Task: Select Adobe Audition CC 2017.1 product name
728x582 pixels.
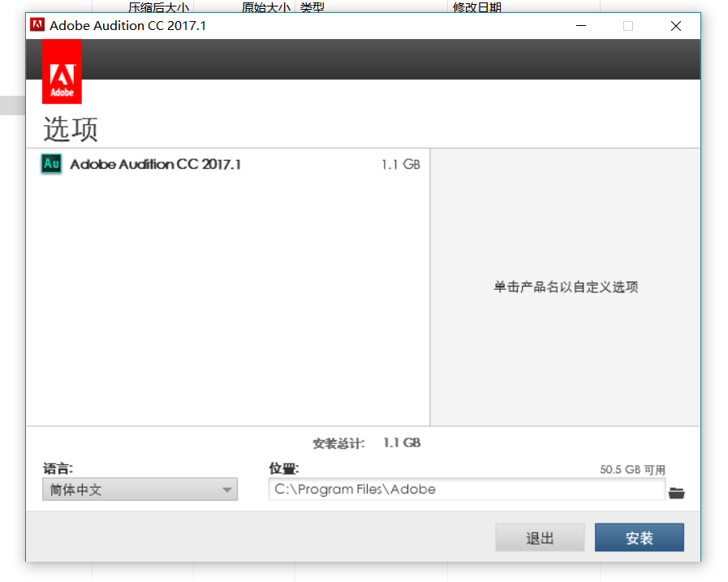Action: pos(156,165)
